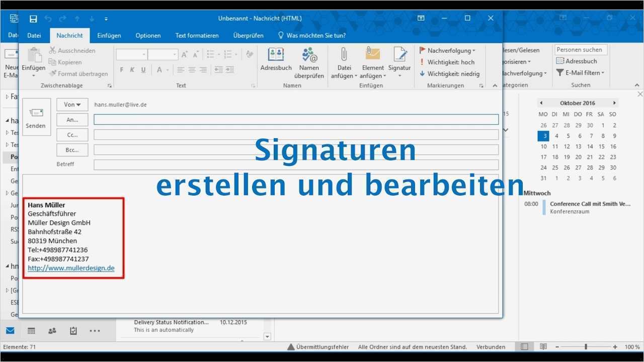
Task: Advance to November using calendar arrow
Action: [614, 103]
